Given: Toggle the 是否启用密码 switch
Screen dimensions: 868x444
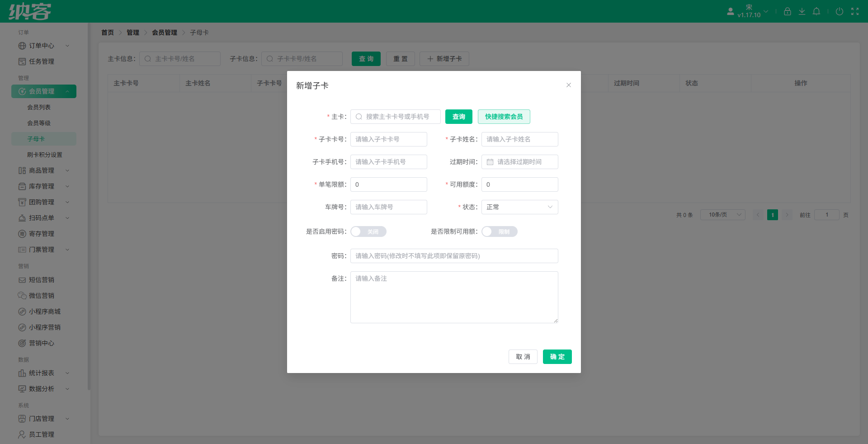Looking at the screenshot, I should pyautogui.click(x=368, y=231).
